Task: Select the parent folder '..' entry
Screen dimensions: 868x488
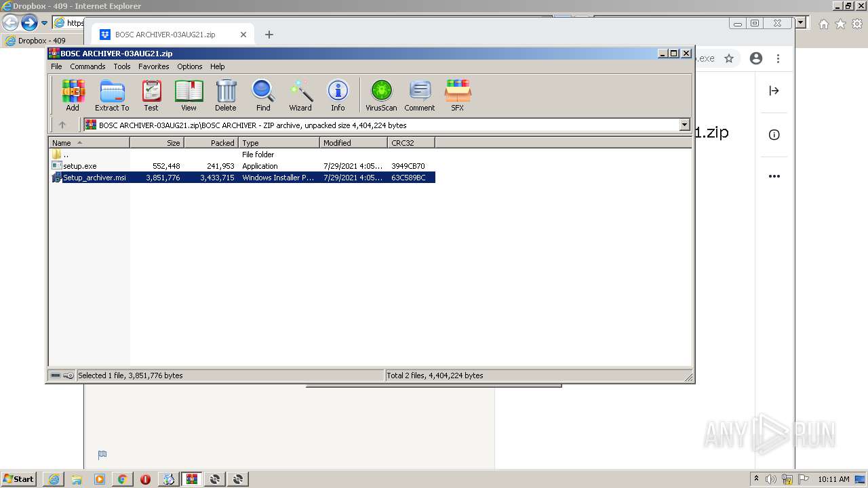Action: pos(242,155)
